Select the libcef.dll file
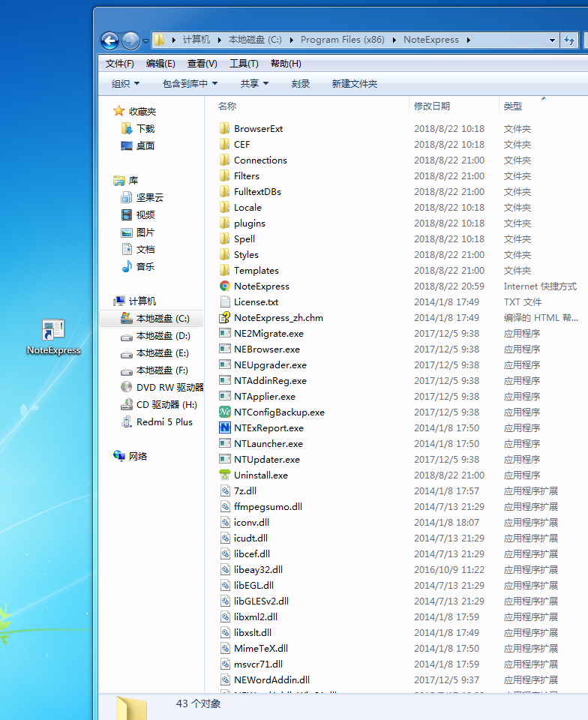This screenshot has width=588, height=720. 244,553
